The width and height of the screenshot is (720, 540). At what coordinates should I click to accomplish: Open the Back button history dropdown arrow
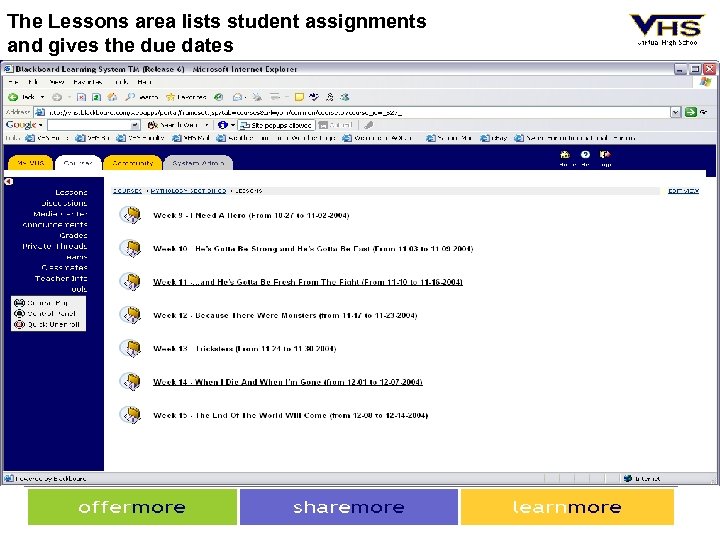point(42,97)
